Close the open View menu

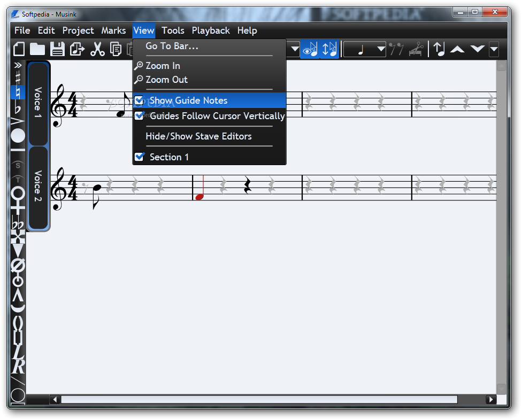(x=144, y=30)
